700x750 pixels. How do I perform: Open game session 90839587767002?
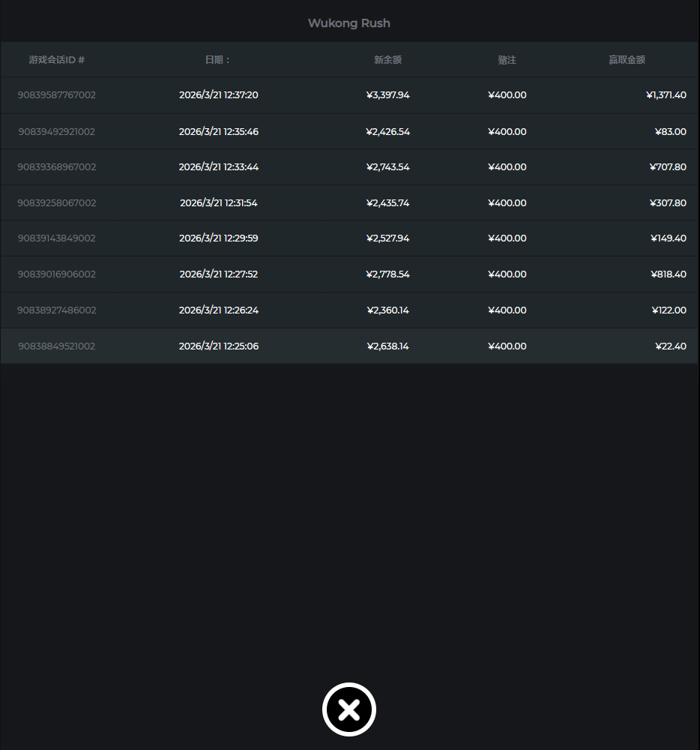tap(57, 95)
